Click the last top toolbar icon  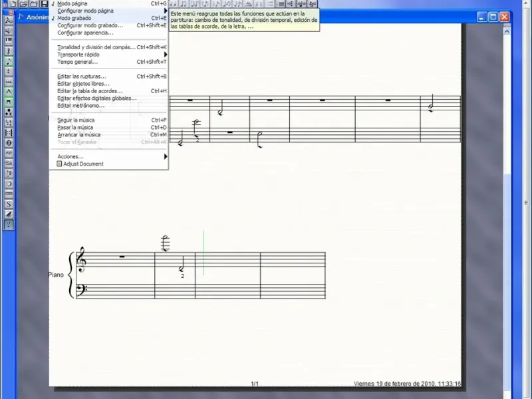312,4
